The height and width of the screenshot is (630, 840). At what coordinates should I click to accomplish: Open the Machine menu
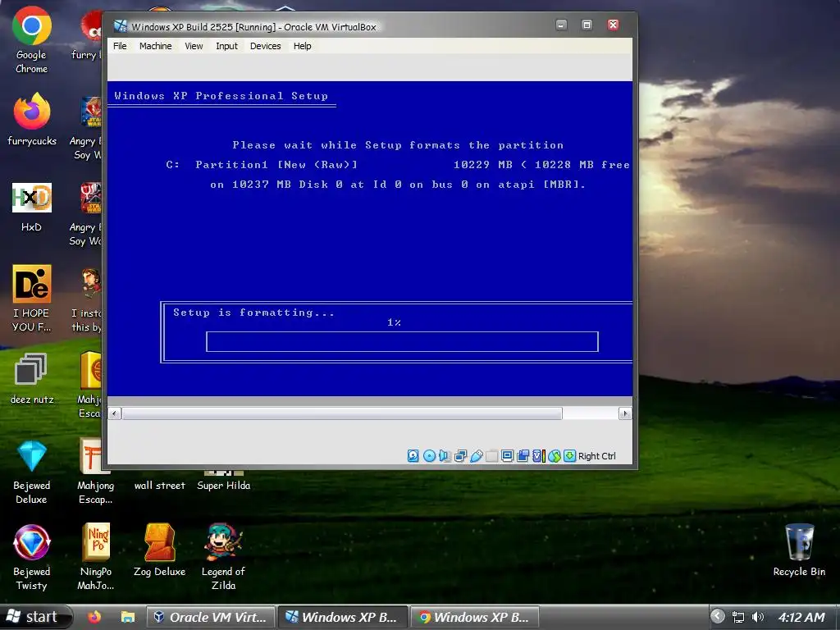pos(155,46)
